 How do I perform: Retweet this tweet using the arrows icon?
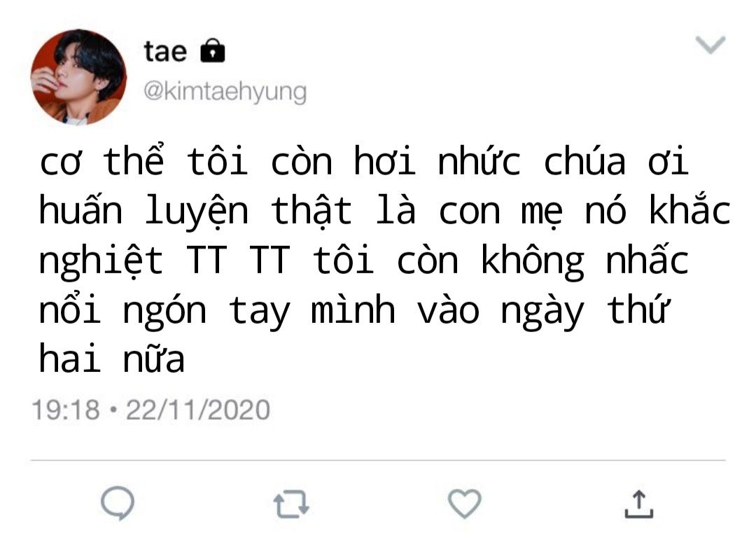(x=291, y=504)
